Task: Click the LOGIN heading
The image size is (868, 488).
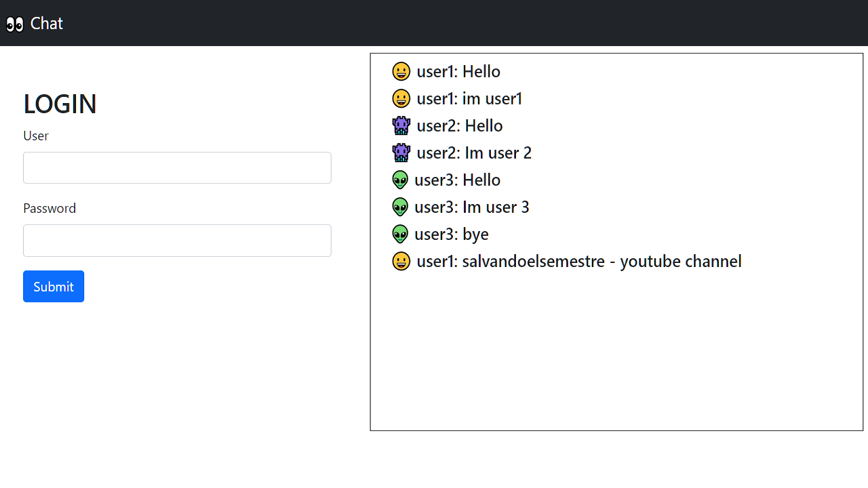Action: [60, 104]
